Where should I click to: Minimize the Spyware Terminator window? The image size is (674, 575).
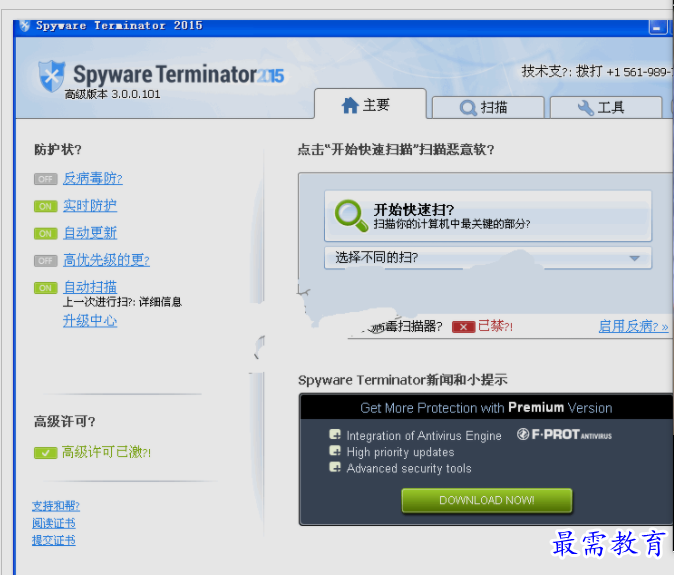click(x=657, y=28)
